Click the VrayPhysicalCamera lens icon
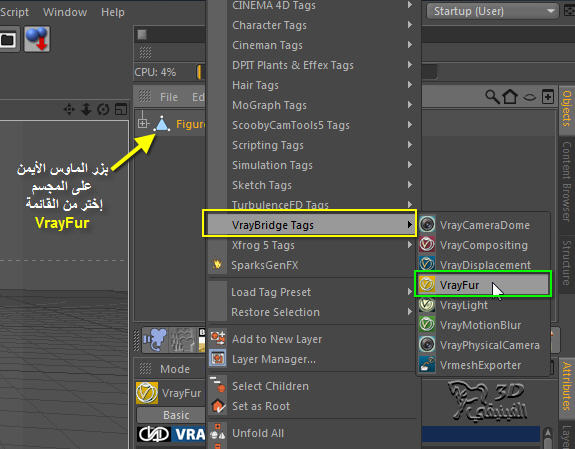This screenshot has width=575, height=449. (427, 344)
